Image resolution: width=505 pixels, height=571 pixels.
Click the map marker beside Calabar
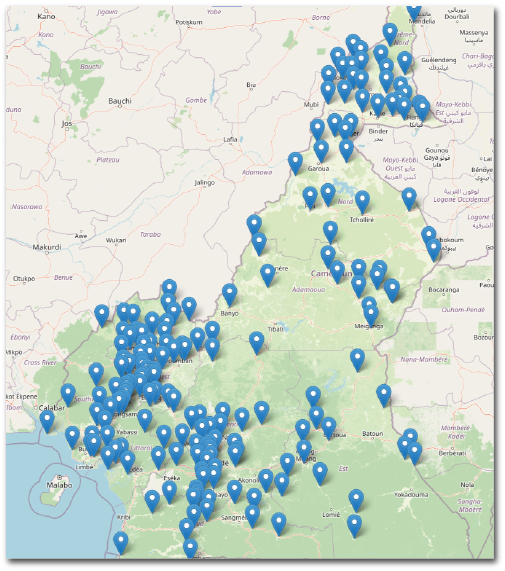[47, 421]
